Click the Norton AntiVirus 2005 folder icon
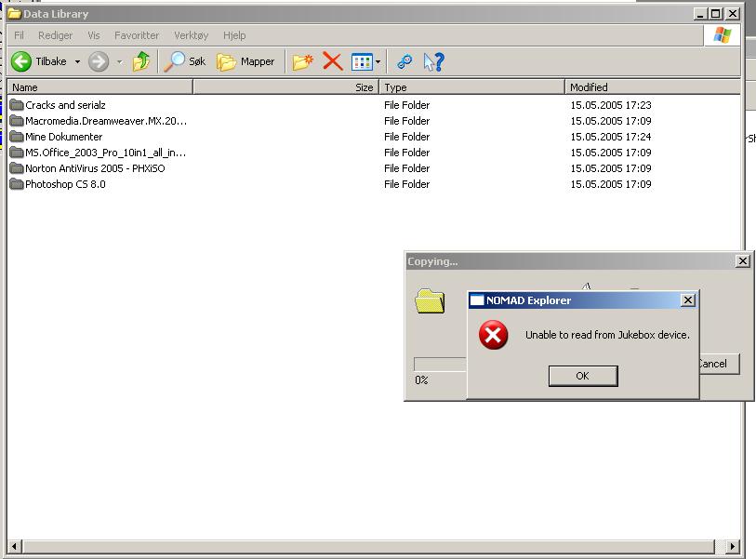Screen dimensions: 756x559 tap(17, 168)
